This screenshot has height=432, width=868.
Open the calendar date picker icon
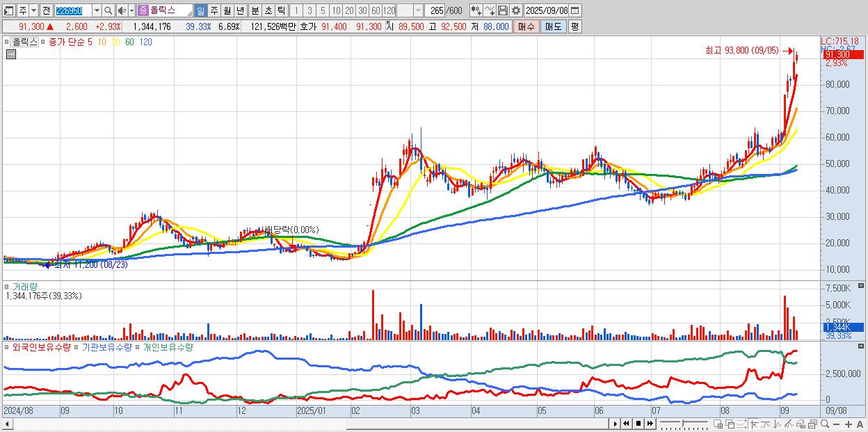577,10
